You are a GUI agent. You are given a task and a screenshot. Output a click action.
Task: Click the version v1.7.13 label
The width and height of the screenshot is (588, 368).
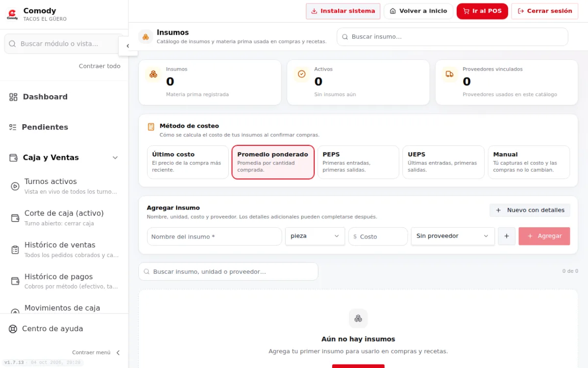(14, 363)
